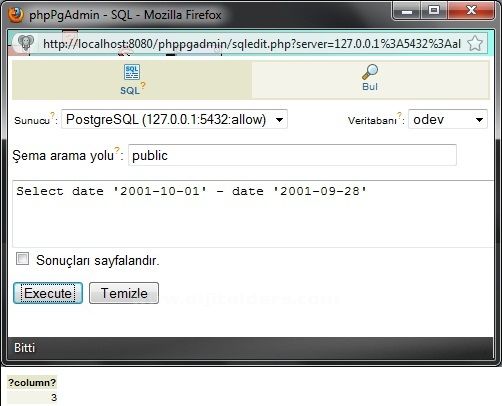Click the URL address bar

pos(252,43)
